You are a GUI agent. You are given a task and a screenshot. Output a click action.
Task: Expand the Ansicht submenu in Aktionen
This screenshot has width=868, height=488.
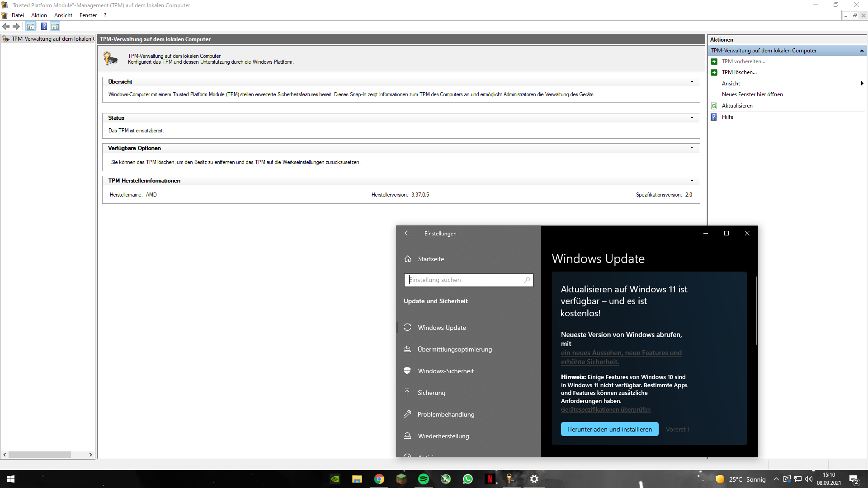[x=862, y=83]
